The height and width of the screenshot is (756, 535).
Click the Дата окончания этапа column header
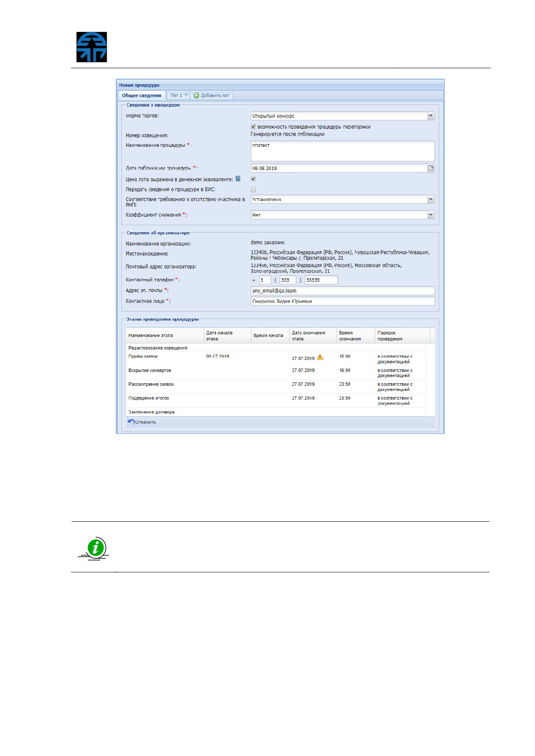click(313, 335)
